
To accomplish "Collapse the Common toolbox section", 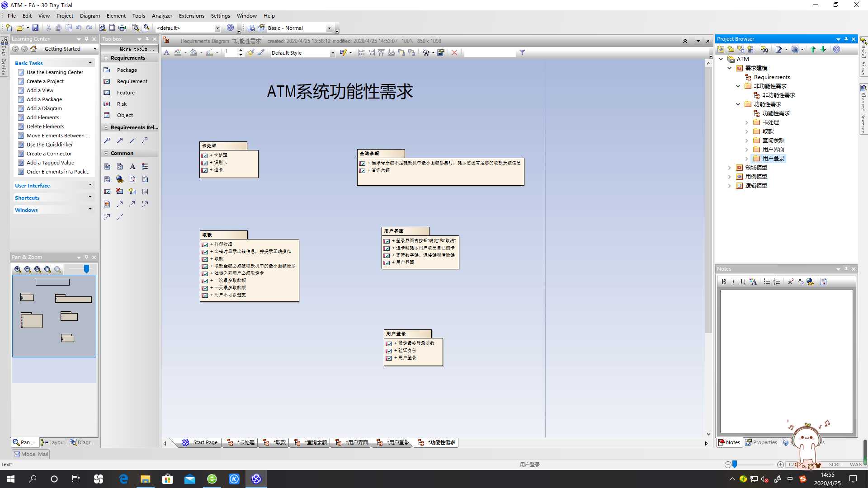I will coord(106,153).
